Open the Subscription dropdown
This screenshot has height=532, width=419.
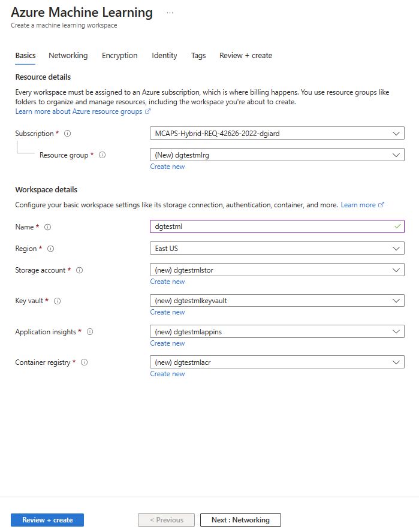point(277,134)
